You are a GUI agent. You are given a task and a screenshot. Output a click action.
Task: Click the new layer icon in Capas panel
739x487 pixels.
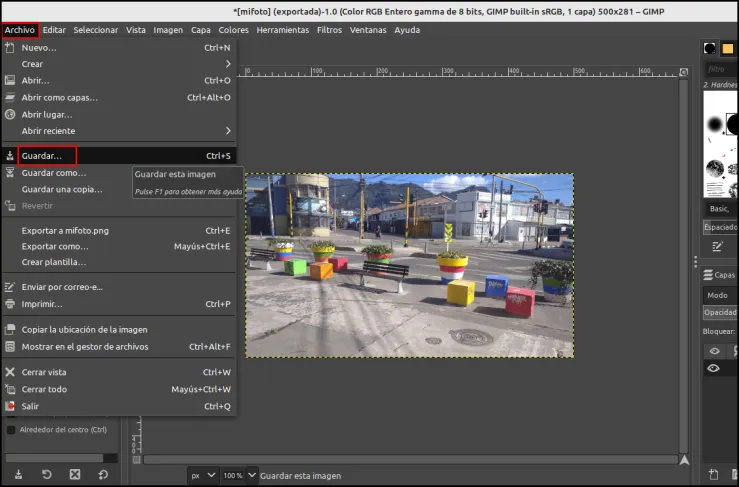(x=714, y=474)
